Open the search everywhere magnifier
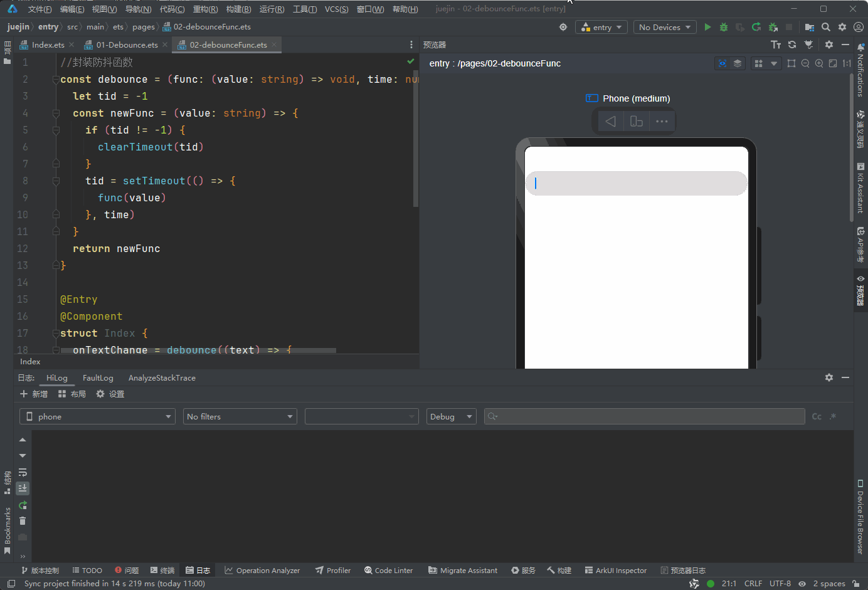The height and width of the screenshot is (590, 868). [826, 27]
